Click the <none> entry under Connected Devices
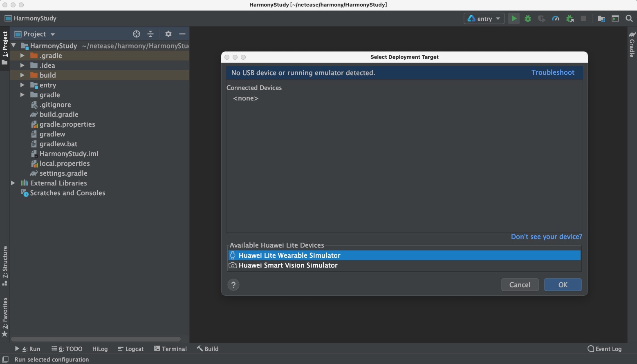 [246, 98]
